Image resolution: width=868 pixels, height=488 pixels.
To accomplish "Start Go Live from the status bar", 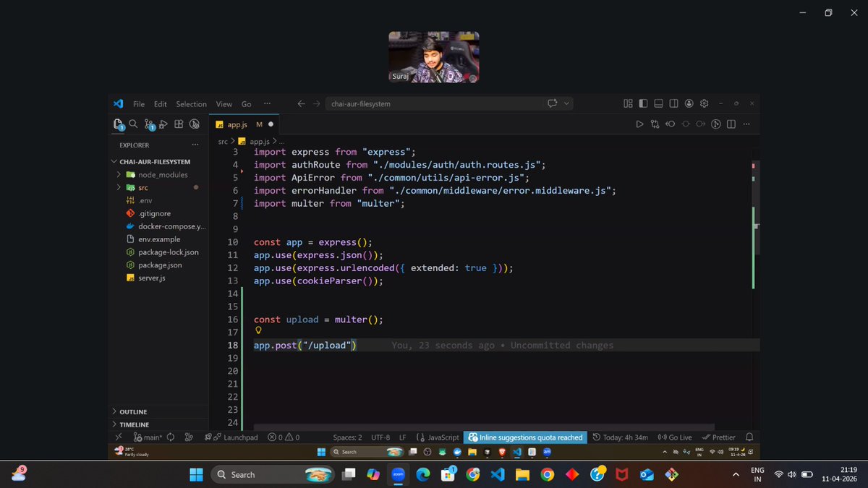I will coord(674,437).
